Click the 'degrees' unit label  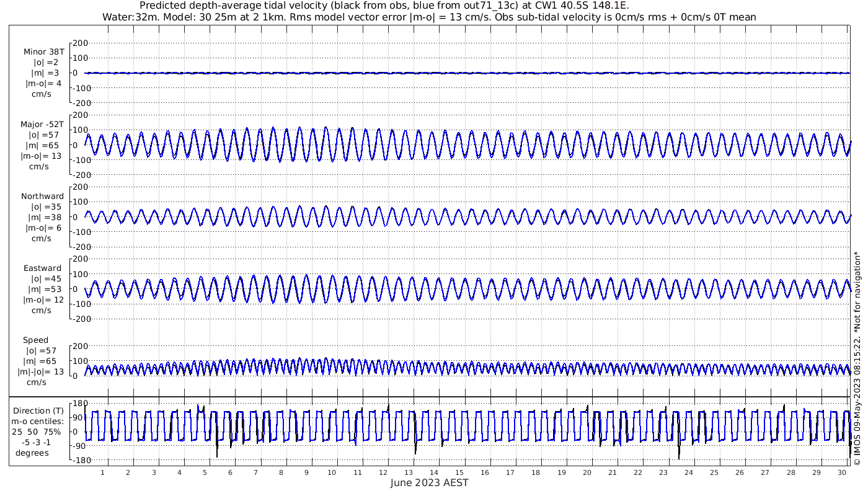point(32,453)
